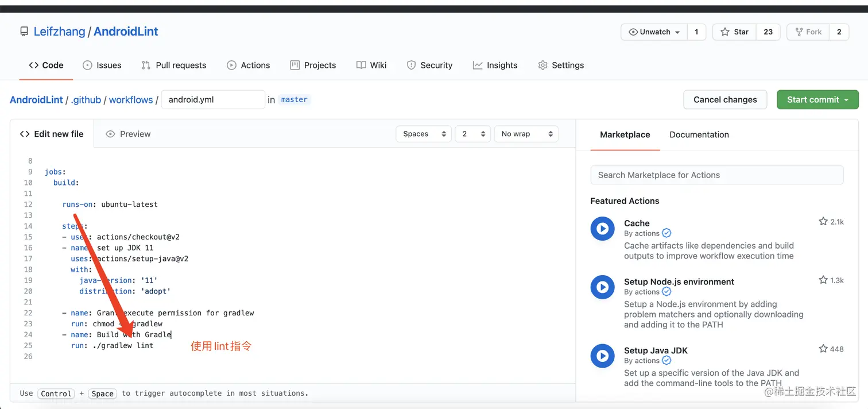Click the Projects board icon
The width and height of the screenshot is (868, 409).
pos(295,65)
